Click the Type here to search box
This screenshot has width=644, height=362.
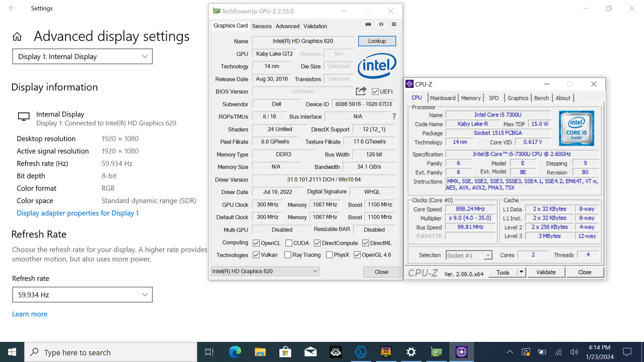point(111,352)
